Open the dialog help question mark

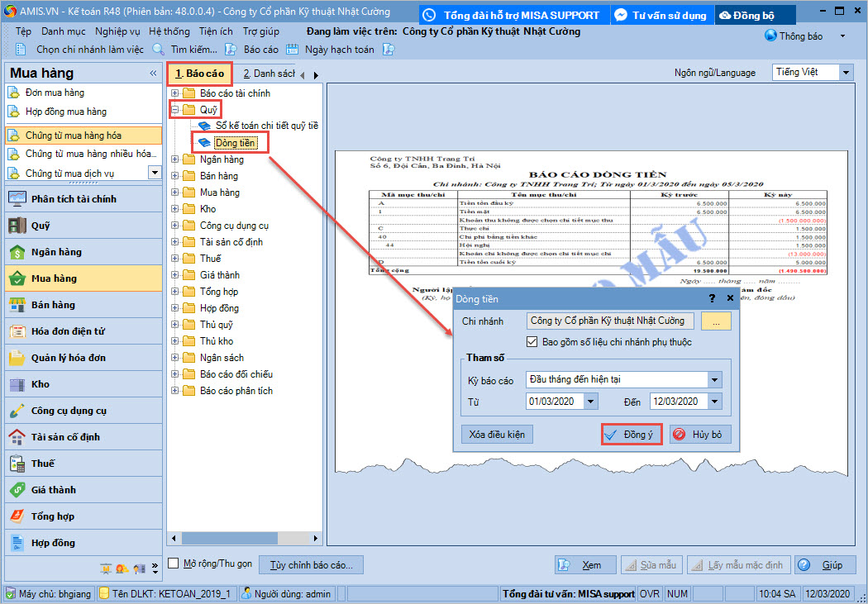pos(713,298)
